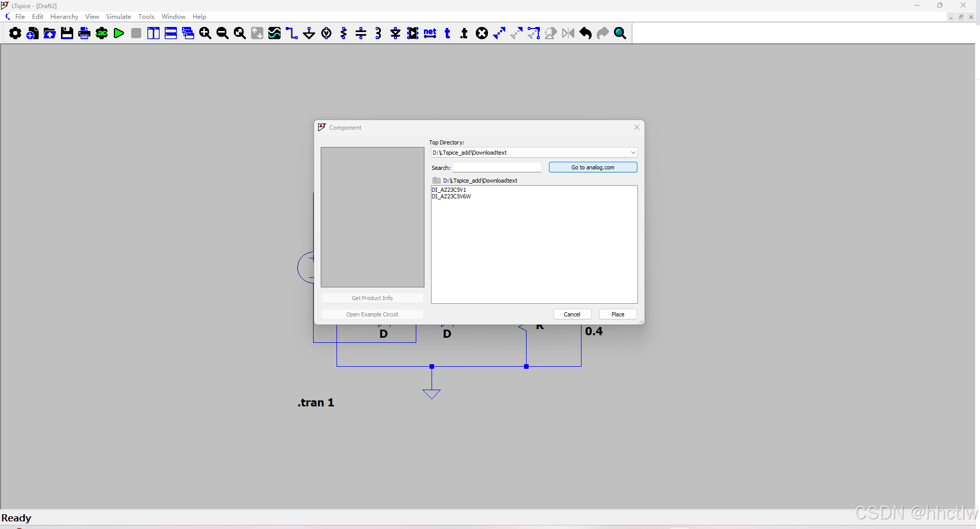Click the .tran 1 directive text
Image resolution: width=980 pixels, height=529 pixels.
click(x=316, y=402)
